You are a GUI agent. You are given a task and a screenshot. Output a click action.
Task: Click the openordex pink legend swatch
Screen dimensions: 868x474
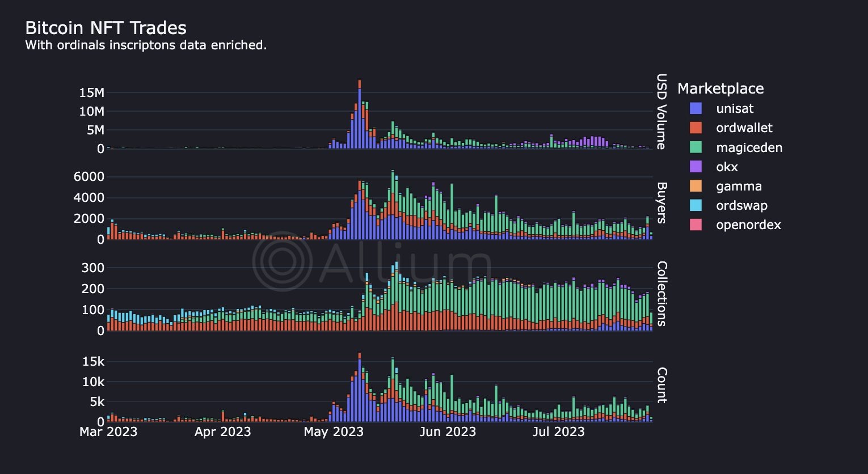coord(696,225)
